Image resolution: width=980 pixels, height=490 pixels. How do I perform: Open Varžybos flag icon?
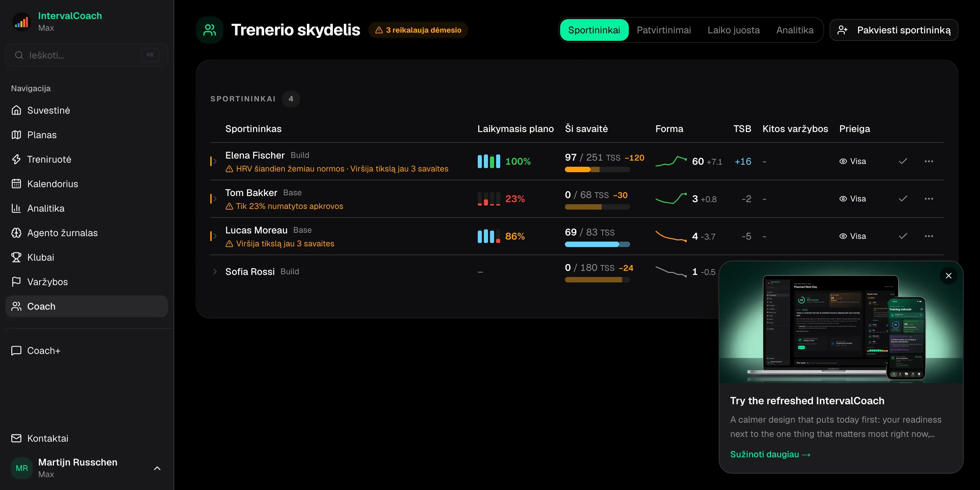[x=16, y=281]
